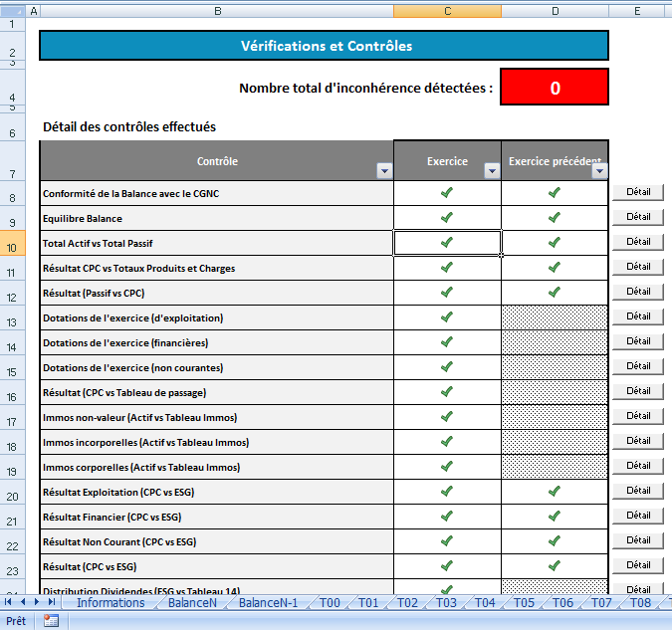The width and height of the screenshot is (672, 630).
Task: Select 'Résultat (Passif vs CPC)' cell
Action: pos(217,293)
